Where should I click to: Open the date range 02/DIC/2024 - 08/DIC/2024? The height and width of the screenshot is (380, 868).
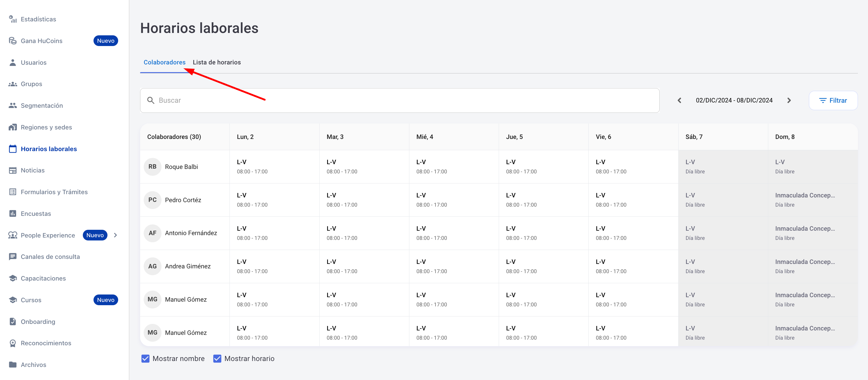pyautogui.click(x=734, y=100)
